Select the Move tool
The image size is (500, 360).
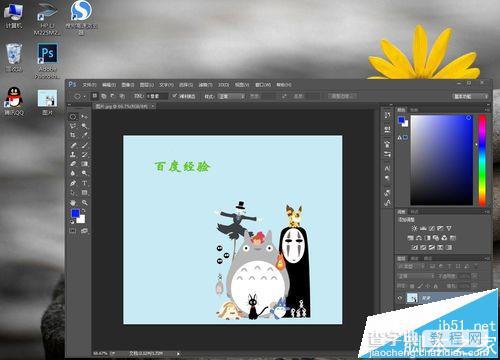85,117
